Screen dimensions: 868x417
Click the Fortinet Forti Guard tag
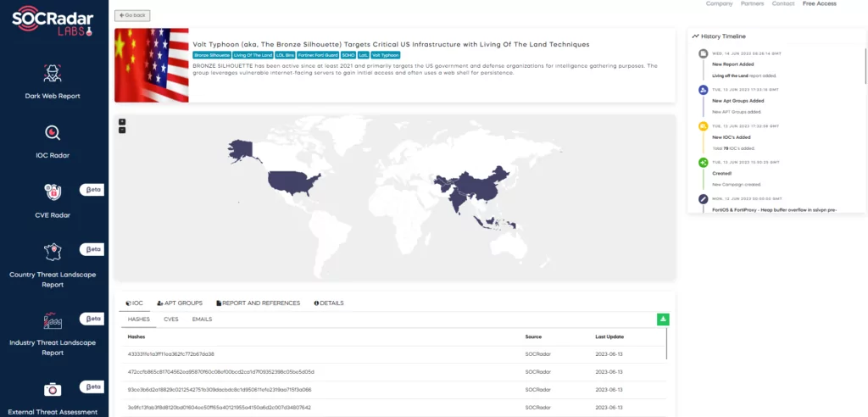(x=318, y=55)
